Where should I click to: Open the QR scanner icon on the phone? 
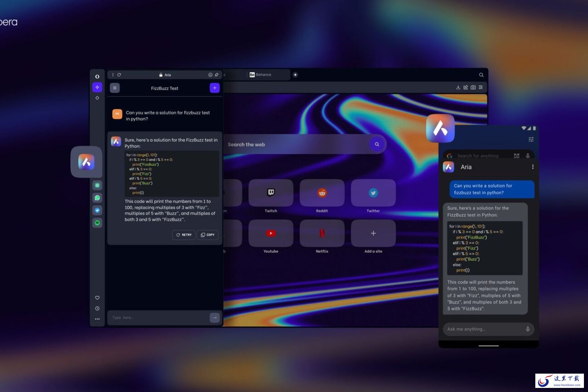click(517, 156)
